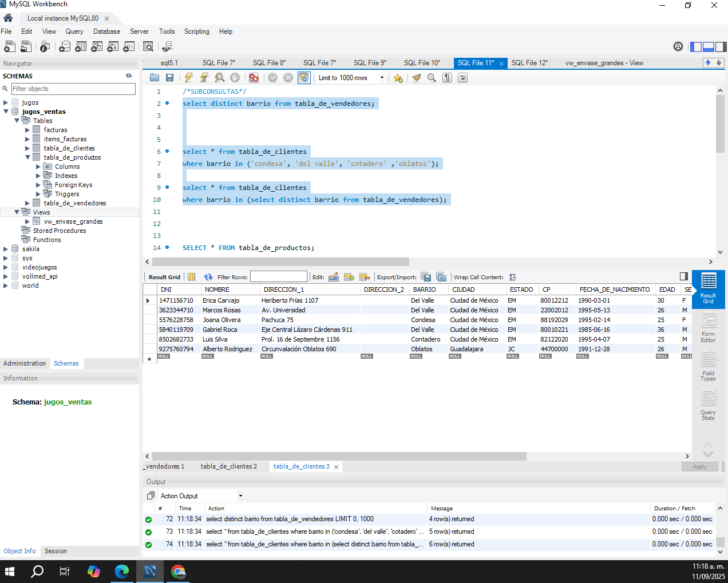Run EXPLAIN on the current statement
The width and height of the screenshot is (728, 583).
[x=219, y=78]
